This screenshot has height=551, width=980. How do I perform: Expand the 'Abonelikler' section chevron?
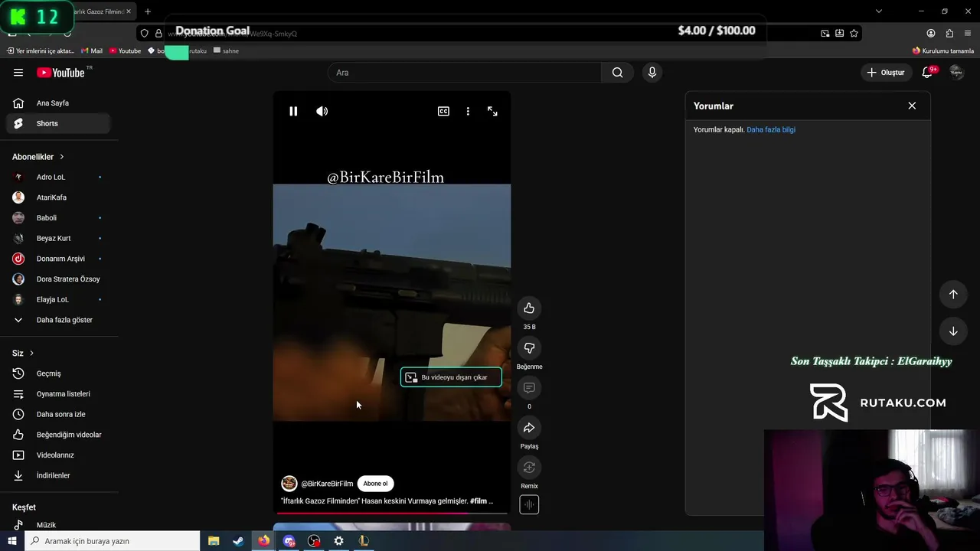click(x=62, y=157)
